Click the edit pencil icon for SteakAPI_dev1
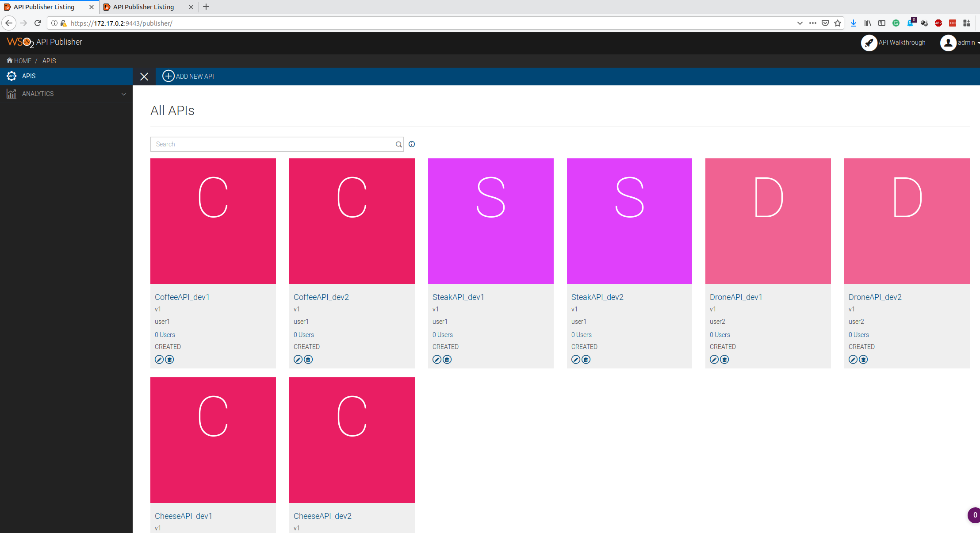Viewport: 980px width, 533px height. 437,360
